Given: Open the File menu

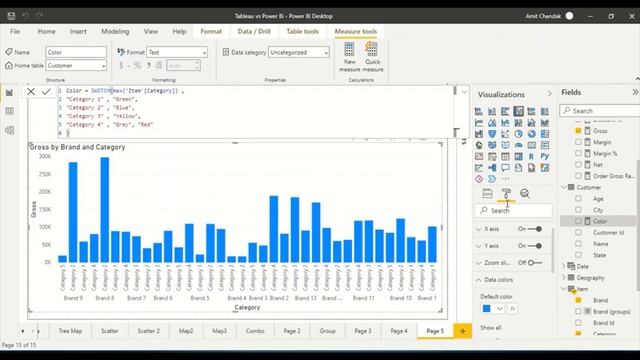Looking at the screenshot, I should [x=15, y=31].
